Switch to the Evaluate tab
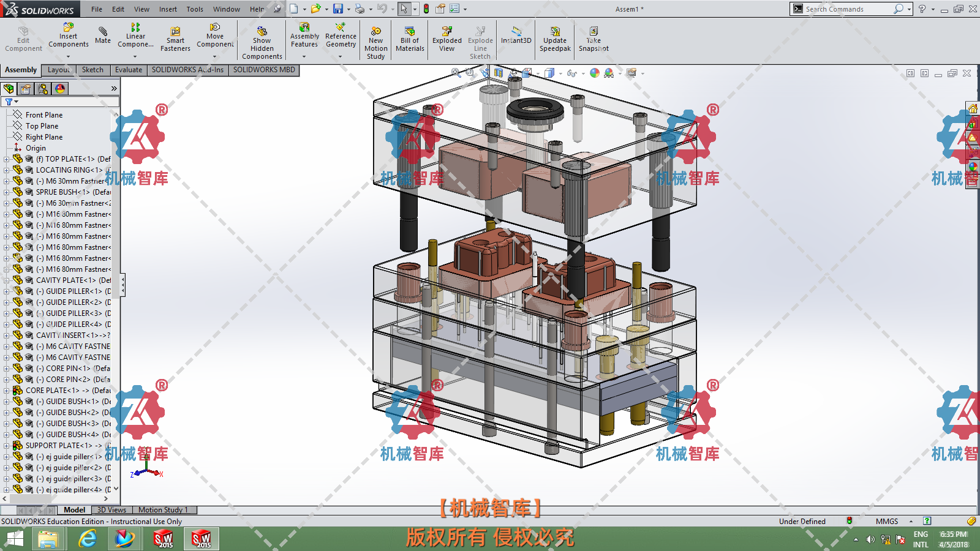This screenshot has height=551, width=980. click(x=128, y=70)
